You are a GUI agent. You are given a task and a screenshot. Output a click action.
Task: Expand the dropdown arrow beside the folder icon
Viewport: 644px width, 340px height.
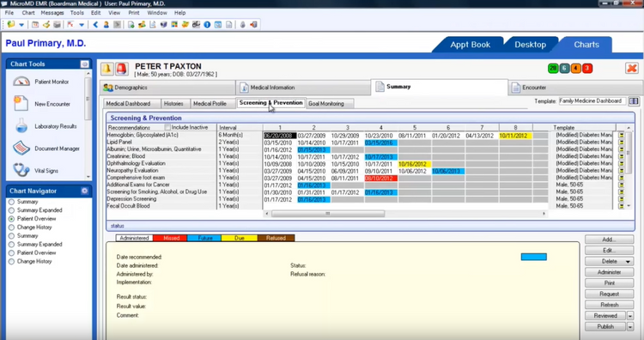pyautogui.click(x=21, y=25)
